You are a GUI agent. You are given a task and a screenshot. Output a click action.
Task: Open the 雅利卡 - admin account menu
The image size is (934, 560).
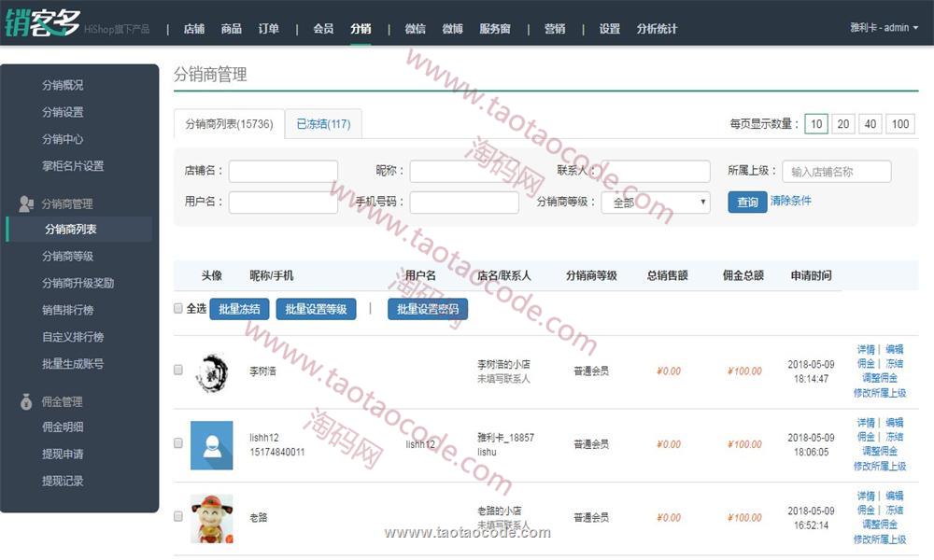click(x=884, y=28)
